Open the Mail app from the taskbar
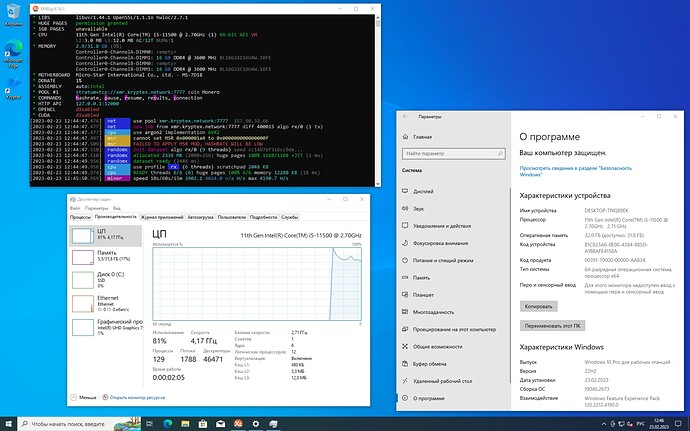Image resolution: width=690 pixels, height=431 pixels. click(x=220, y=424)
